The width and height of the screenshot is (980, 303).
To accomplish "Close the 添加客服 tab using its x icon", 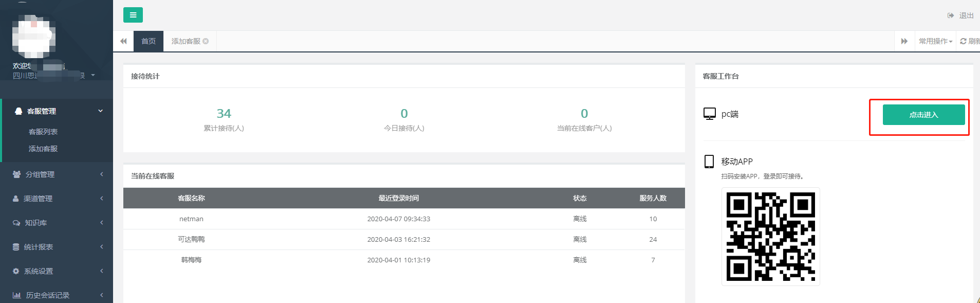I will [x=206, y=41].
